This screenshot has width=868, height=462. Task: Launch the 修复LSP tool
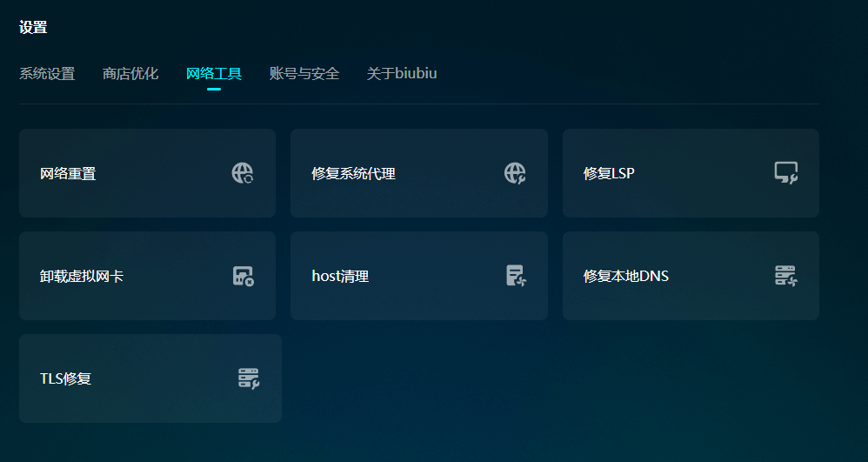pos(691,173)
